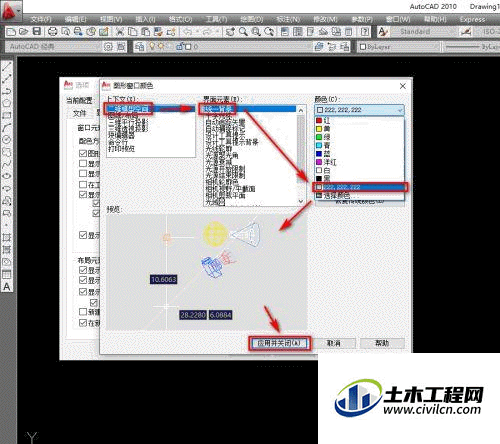500x444 pixels.
Task: Click the Copy icon in toolbar
Action: tap(133, 32)
